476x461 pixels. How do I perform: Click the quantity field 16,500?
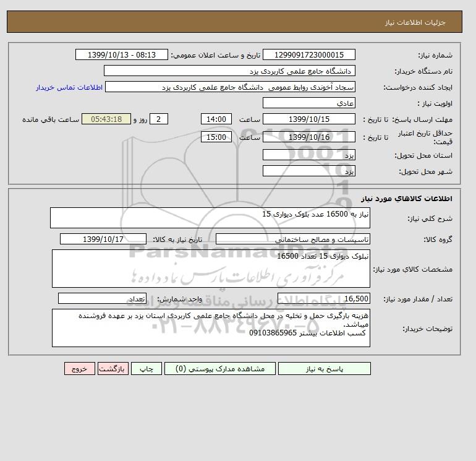point(323,298)
